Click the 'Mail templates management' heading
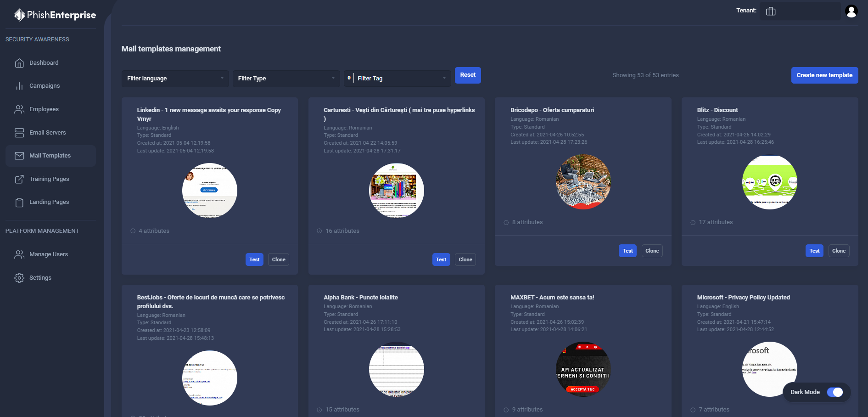The height and width of the screenshot is (417, 868). [171, 49]
